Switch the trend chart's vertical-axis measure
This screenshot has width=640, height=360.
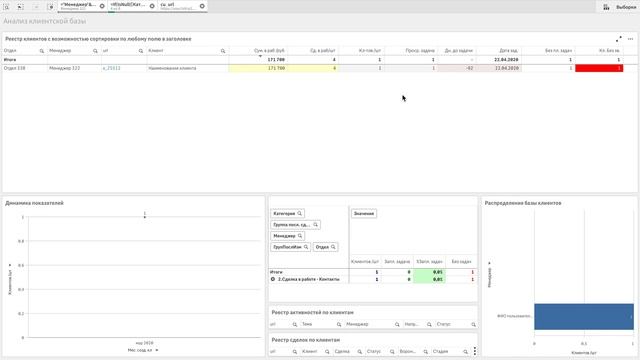pos(10,279)
